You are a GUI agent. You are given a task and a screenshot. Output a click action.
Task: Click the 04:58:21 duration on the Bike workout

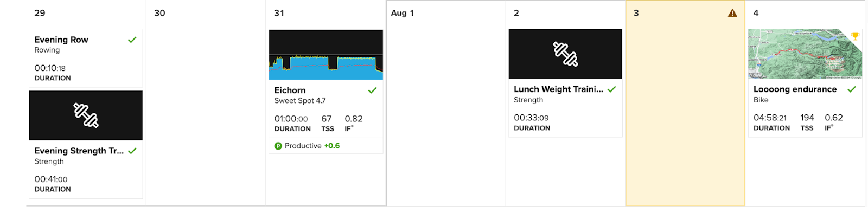pos(770,118)
